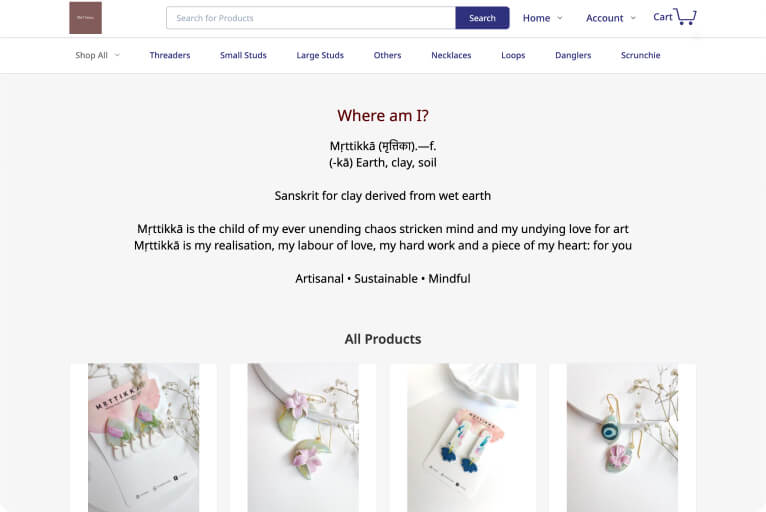Focus the Search for Products field

[x=311, y=18]
